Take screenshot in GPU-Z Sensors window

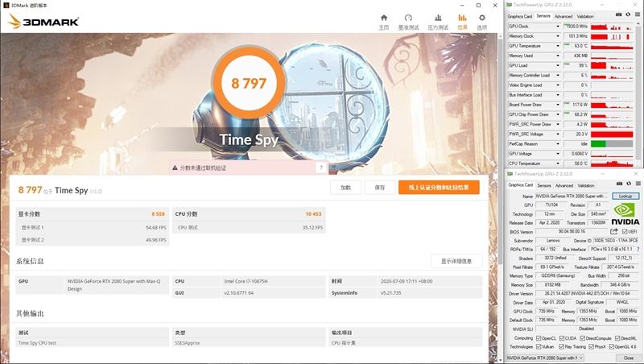[x=618, y=14]
